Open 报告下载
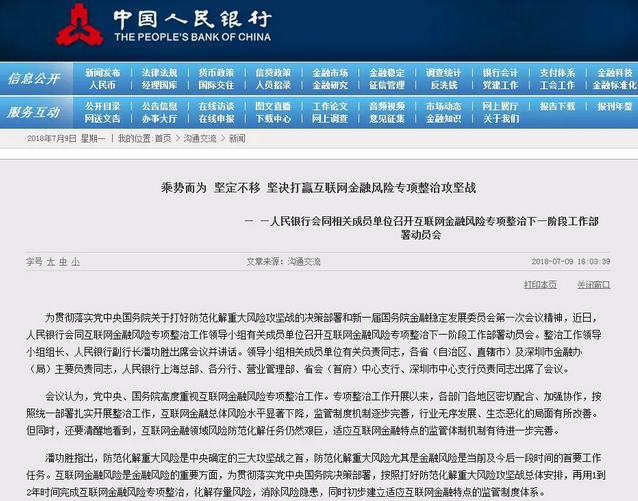This screenshot has width=638, height=501. tap(557, 107)
